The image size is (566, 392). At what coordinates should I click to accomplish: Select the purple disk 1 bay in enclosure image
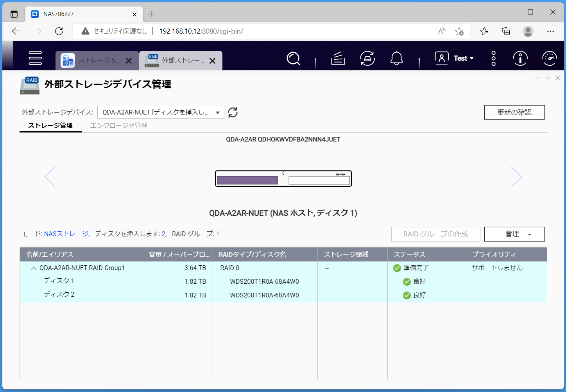pos(247,180)
